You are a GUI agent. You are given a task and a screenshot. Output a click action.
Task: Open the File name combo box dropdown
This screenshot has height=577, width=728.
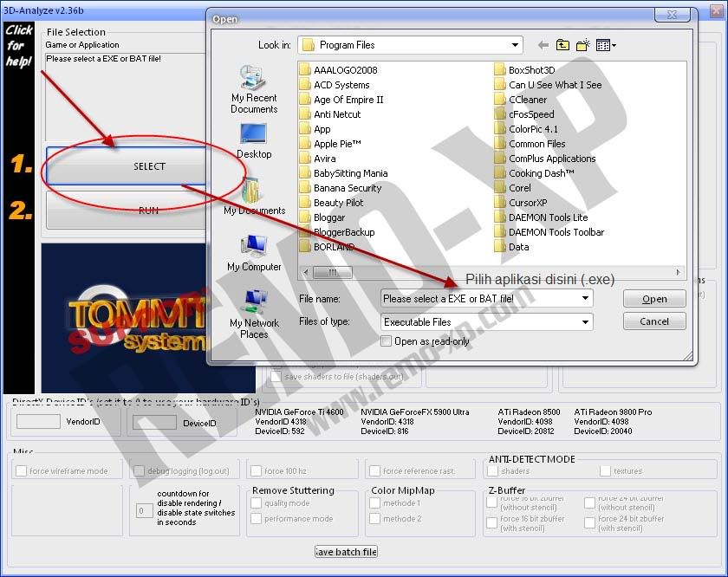(x=586, y=298)
